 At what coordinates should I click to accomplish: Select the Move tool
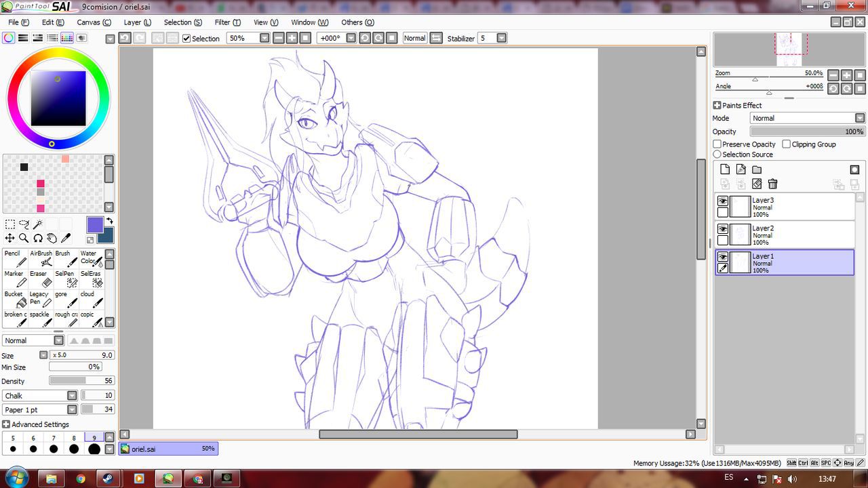10,238
